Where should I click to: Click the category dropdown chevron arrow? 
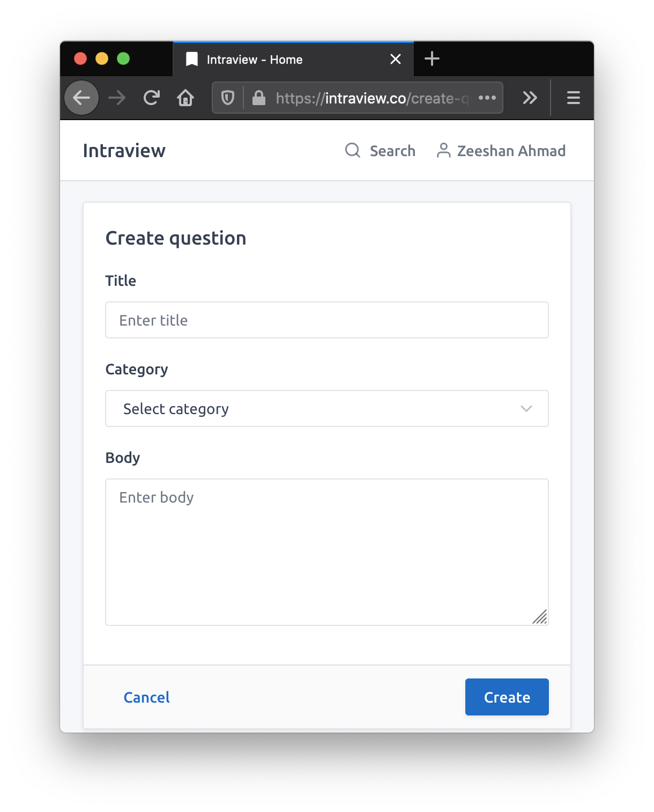(x=526, y=408)
